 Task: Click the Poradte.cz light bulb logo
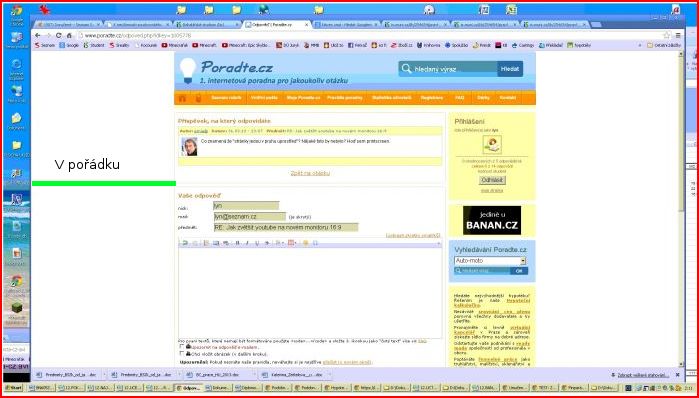(188, 70)
